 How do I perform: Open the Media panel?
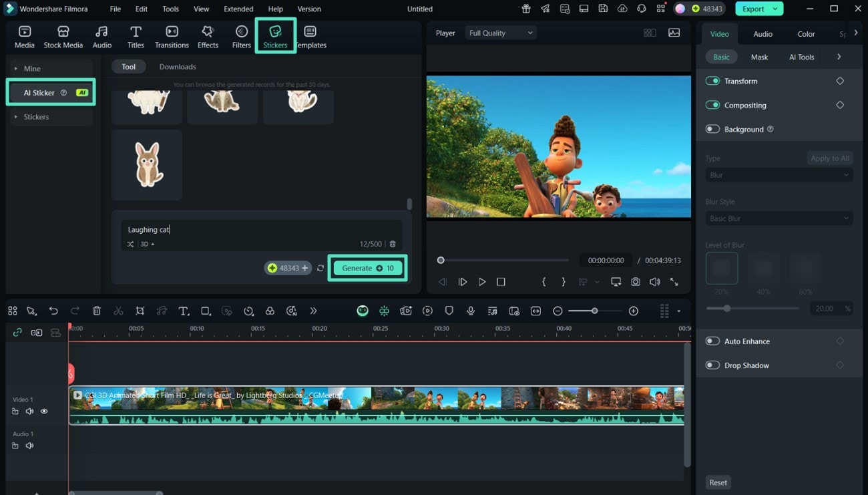coord(24,37)
